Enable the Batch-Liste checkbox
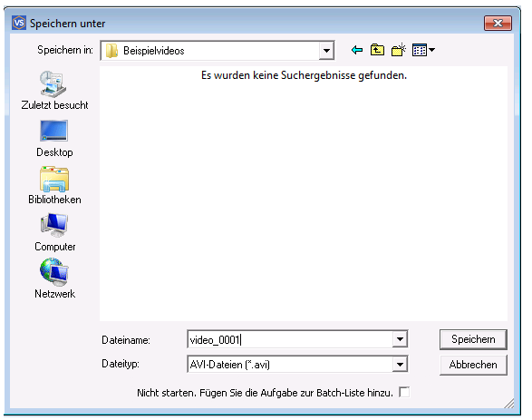This screenshot has height=420, width=532. point(404,392)
